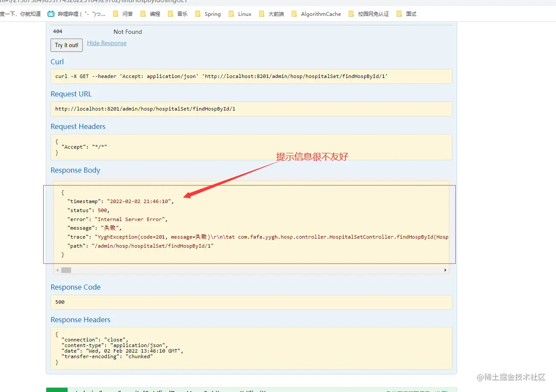Click the "Internal Server Error" line
Image resolution: width=556 pixels, height=392 pixels.
[x=117, y=219]
